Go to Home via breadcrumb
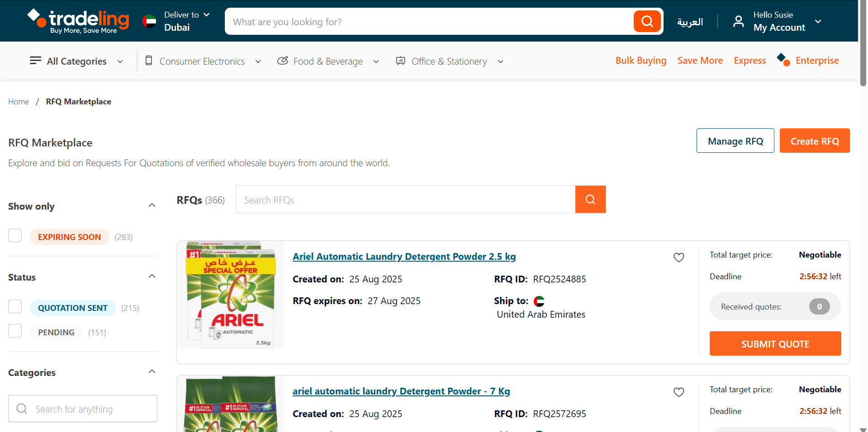This screenshot has width=868, height=432. coord(19,102)
